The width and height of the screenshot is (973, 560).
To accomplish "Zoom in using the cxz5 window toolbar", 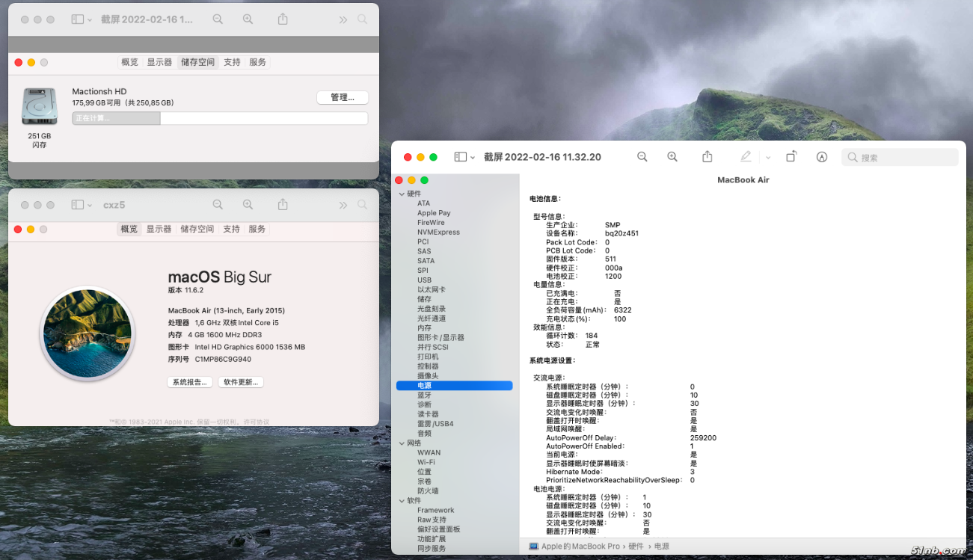I will tap(248, 205).
